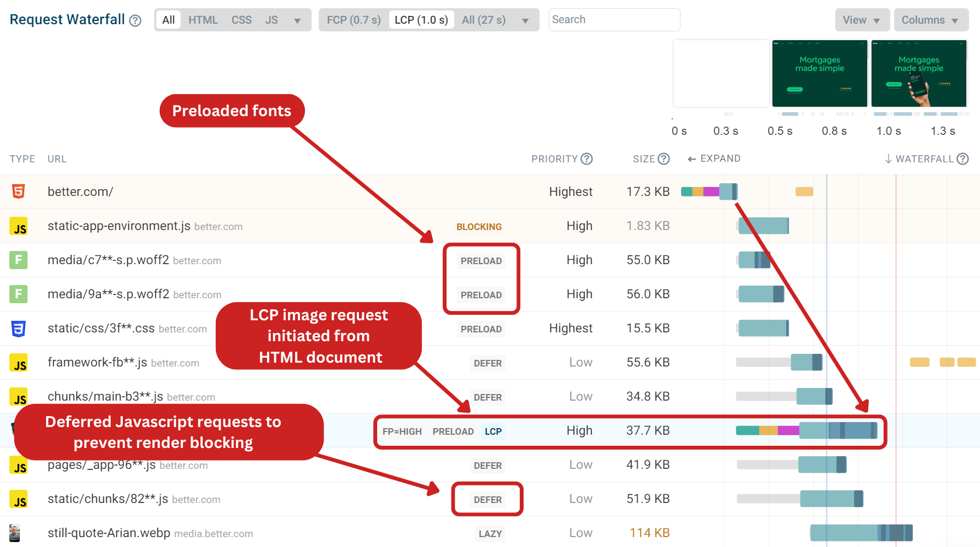The height and width of the screenshot is (547, 980).
Task: Click the 17.3 KB size value
Action: coord(648,192)
